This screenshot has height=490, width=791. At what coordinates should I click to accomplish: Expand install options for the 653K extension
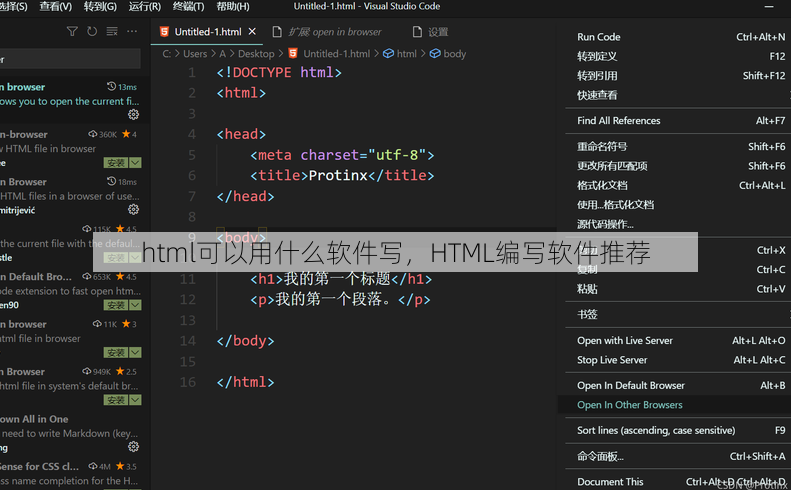click(135, 305)
